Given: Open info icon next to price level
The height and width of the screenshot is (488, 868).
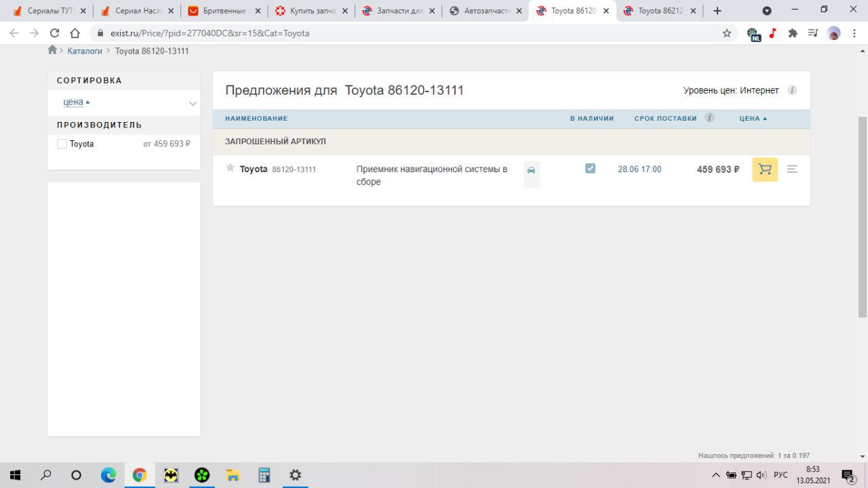Looking at the screenshot, I should point(792,90).
